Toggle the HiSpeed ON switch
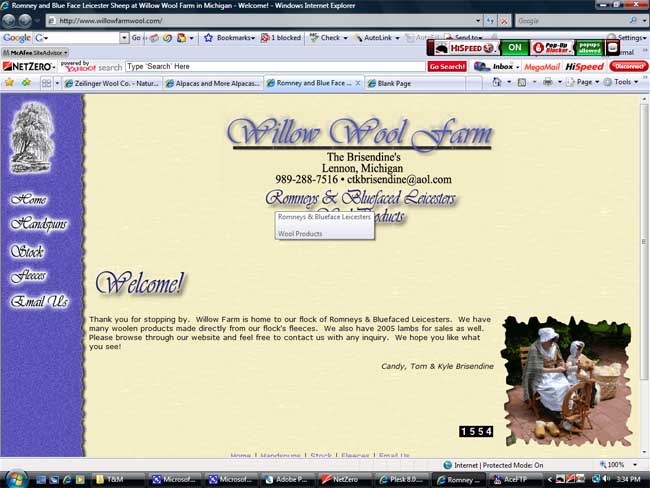Viewport: 650px width, 488px height. (514, 47)
